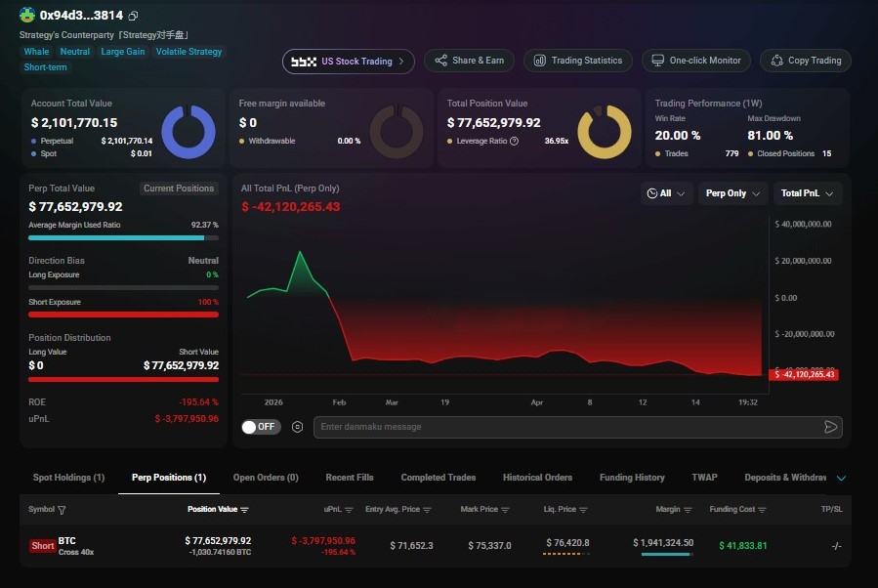The image size is (878, 588).
Task: Copy the wallet address with copy icon
Action: tap(133, 16)
